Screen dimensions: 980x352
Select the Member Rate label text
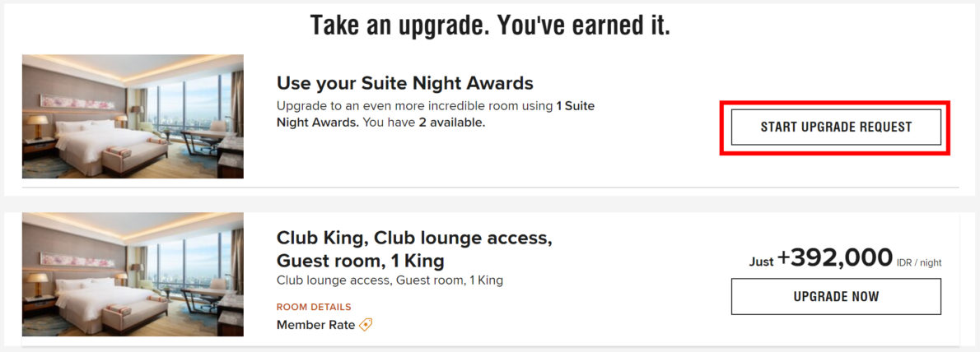pyautogui.click(x=315, y=325)
